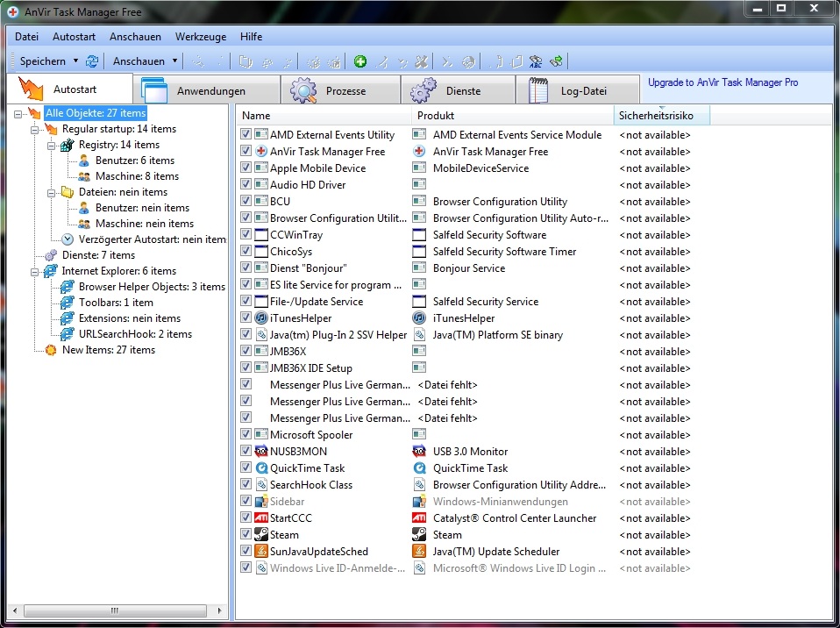Sort by the Produkt column header
Screen dimensions: 840x628
coord(513,115)
